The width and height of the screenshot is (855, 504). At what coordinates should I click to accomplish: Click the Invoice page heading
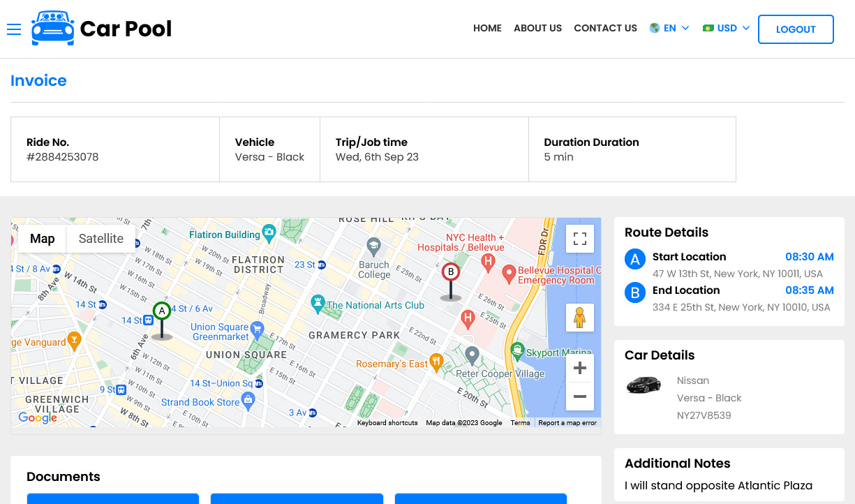pos(38,80)
